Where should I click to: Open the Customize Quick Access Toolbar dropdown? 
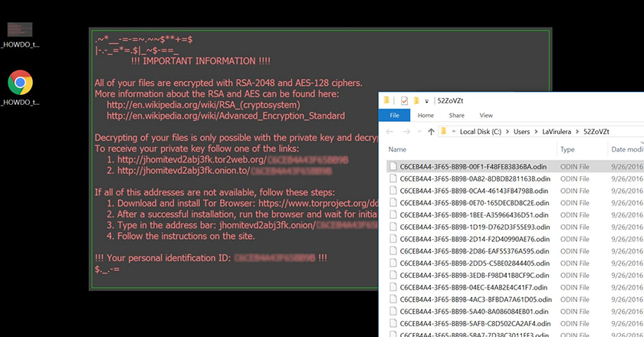click(426, 100)
